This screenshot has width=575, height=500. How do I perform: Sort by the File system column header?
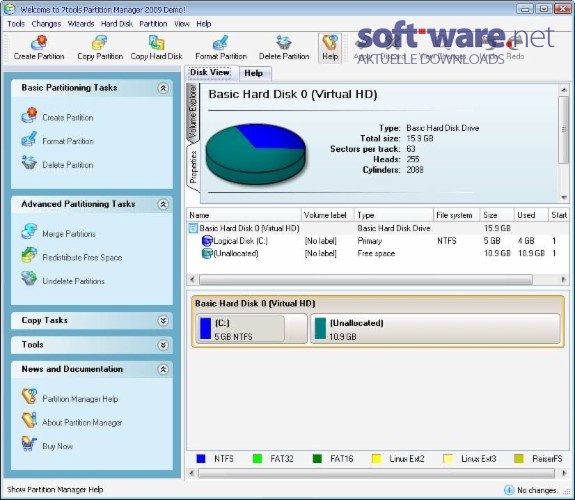(x=457, y=215)
